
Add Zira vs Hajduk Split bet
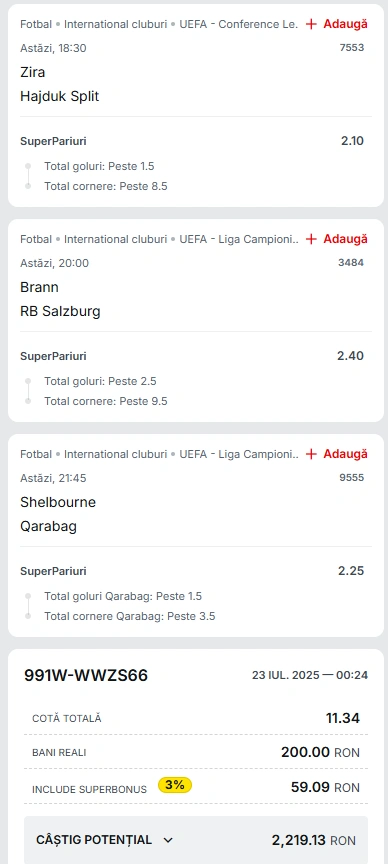337,24
